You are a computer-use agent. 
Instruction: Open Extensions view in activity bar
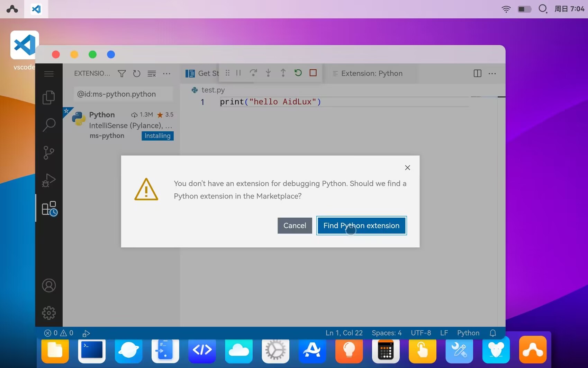click(x=49, y=209)
